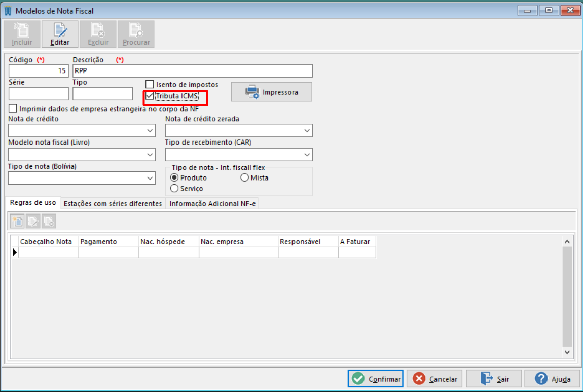The width and height of the screenshot is (583, 392).
Task: Click the Confirmar button
Action: click(376, 379)
